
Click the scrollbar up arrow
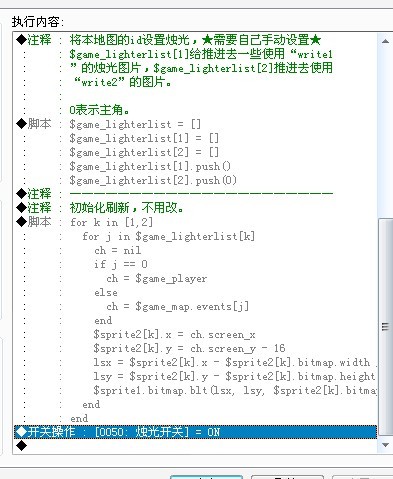tap(385, 41)
